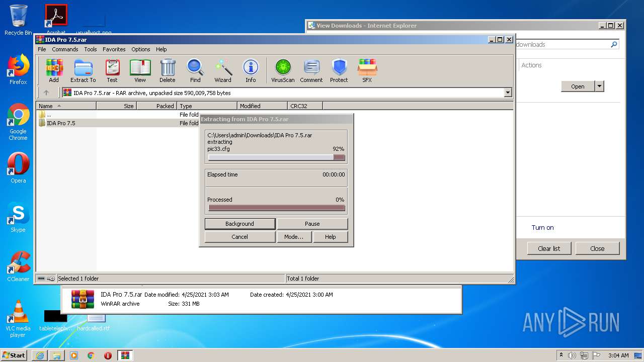The height and width of the screenshot is (362, 644).
Task: Cancel the extraction
Action: 239,237
